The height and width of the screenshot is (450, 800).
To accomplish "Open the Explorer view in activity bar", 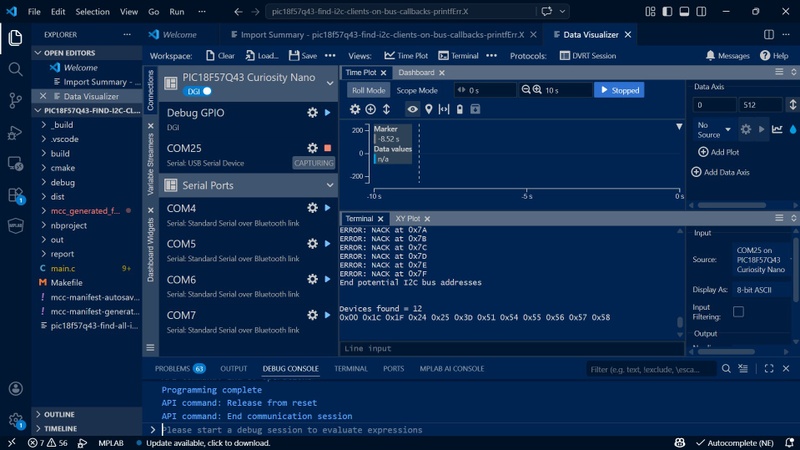I will click(15, 38).
